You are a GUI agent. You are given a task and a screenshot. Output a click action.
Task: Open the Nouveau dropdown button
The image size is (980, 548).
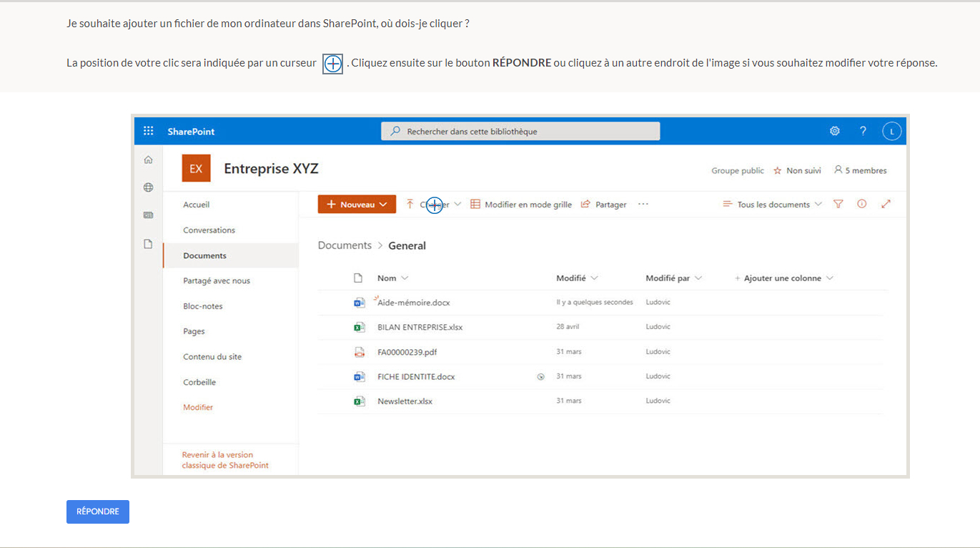(357, 204)
